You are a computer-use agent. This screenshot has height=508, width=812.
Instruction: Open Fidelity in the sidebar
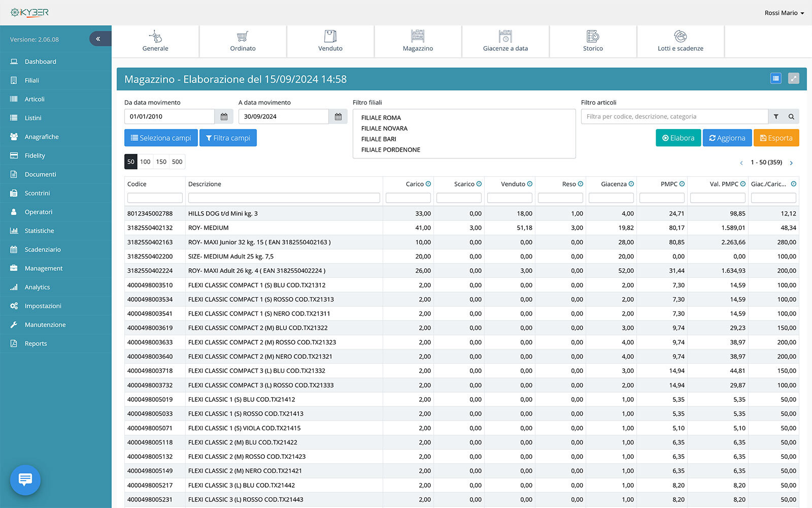(x=56, y=155)
